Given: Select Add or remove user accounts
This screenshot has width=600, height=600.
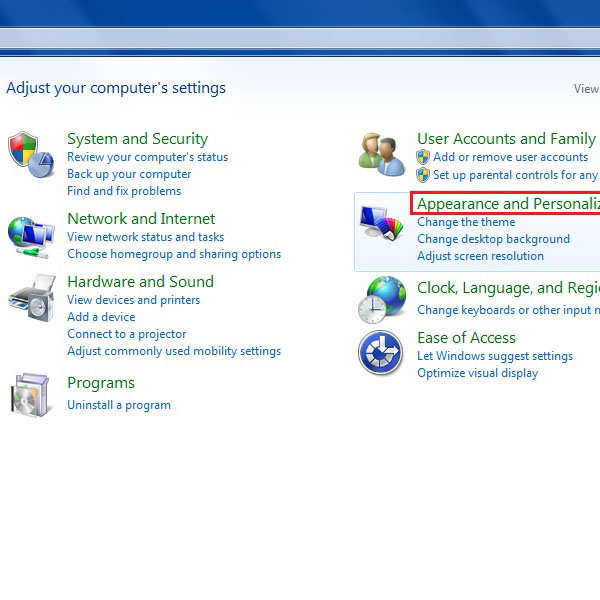Looking at the screenshot, I should click(x=510, y=157).
